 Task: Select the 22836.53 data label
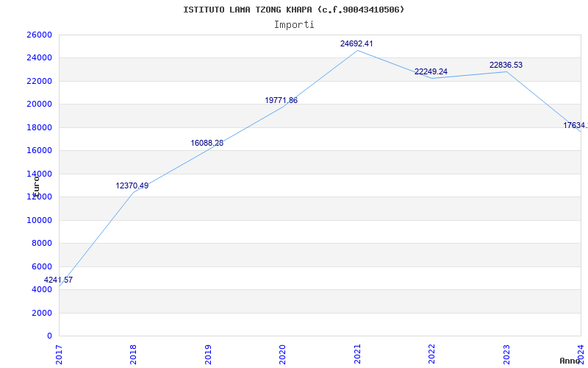[506, 65]
